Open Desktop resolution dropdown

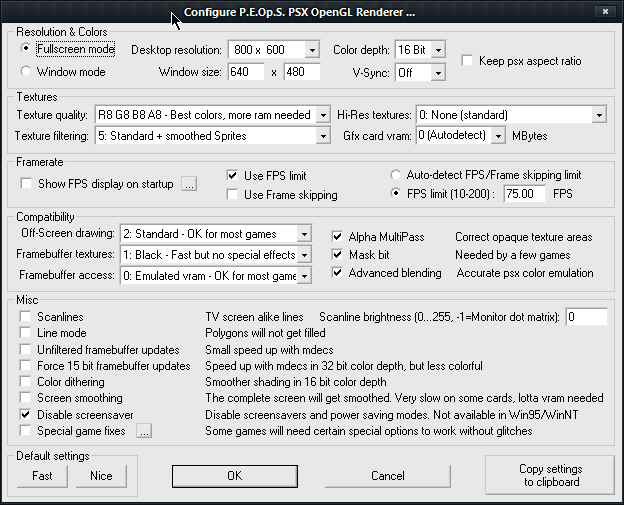pos(273,50)
